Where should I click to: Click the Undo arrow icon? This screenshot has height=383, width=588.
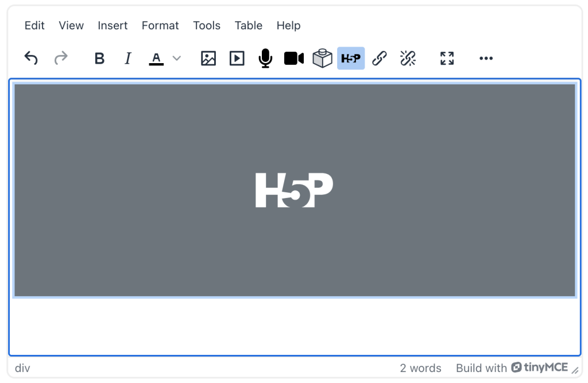click(31, 58)
